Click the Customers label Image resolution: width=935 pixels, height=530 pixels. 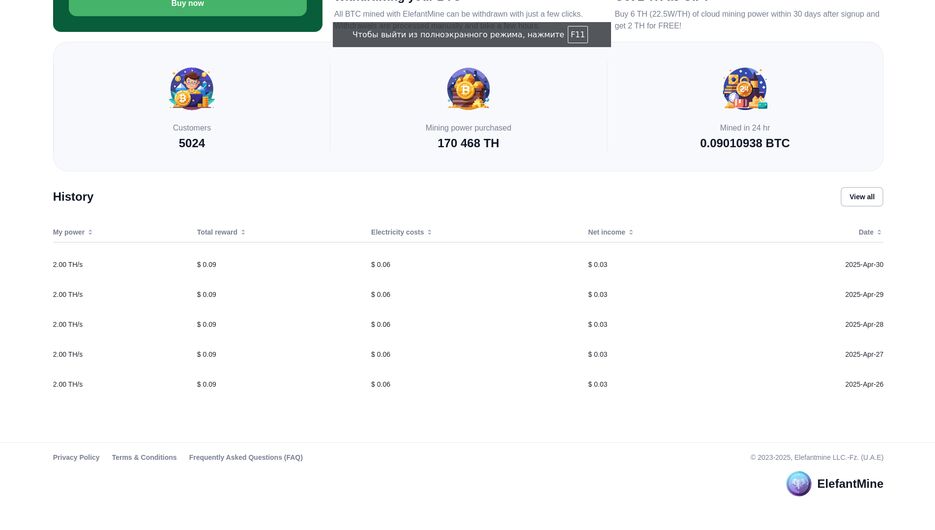click(x=191, y=128)
